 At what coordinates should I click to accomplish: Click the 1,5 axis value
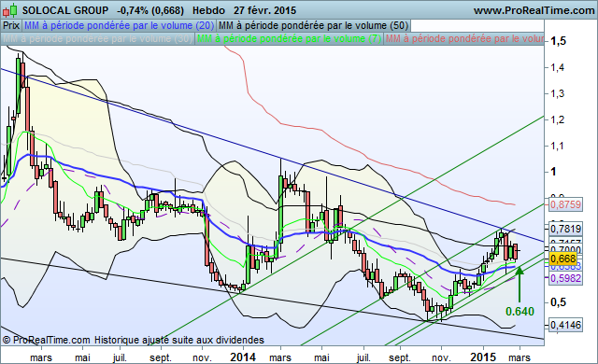coord(559,41)
